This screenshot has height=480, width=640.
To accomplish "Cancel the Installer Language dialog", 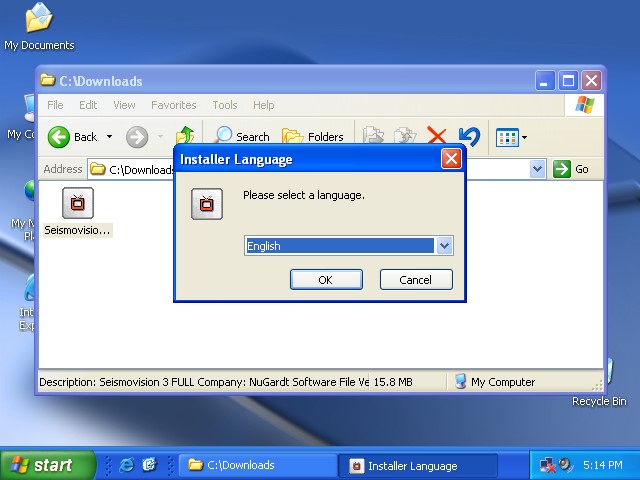I will (416, 280).
